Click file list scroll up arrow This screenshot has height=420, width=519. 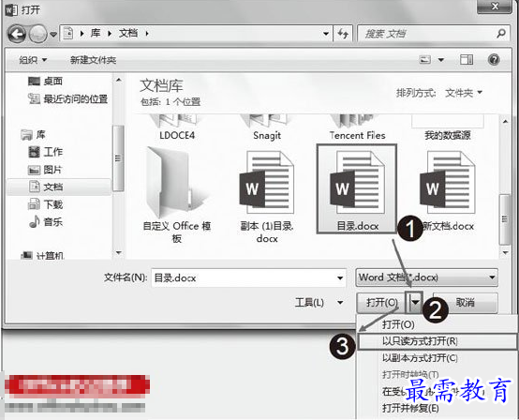505,122
